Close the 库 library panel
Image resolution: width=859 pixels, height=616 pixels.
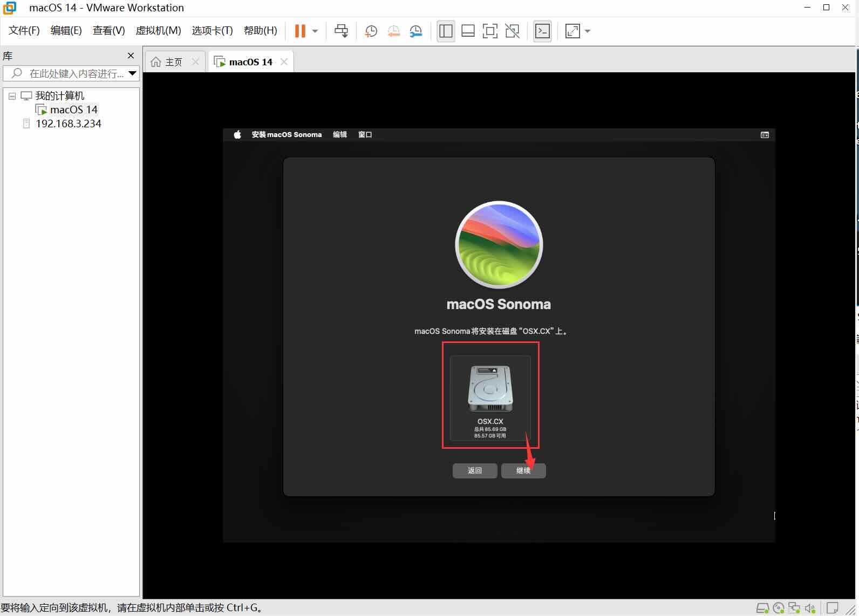pyautogui.click(x=131, y=56)
